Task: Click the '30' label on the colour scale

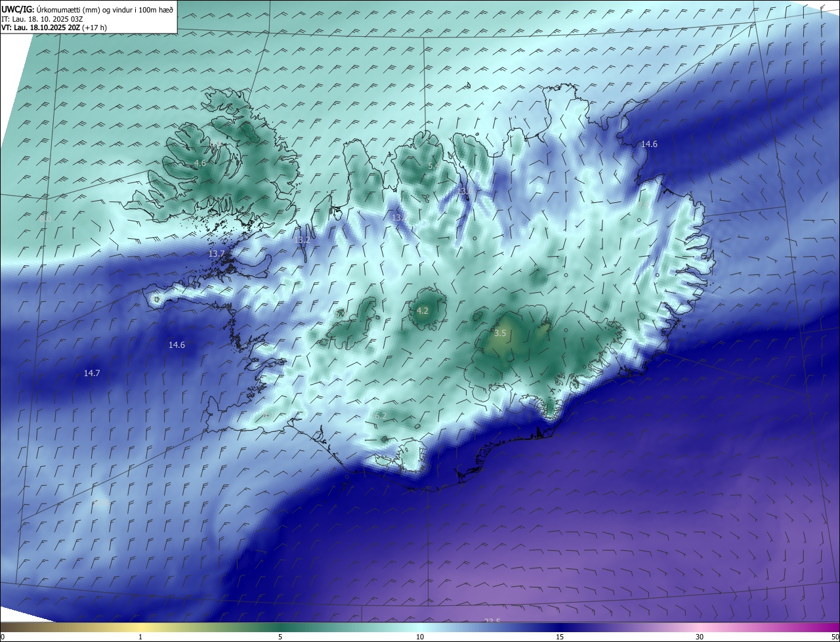Action: click(700, 637)
